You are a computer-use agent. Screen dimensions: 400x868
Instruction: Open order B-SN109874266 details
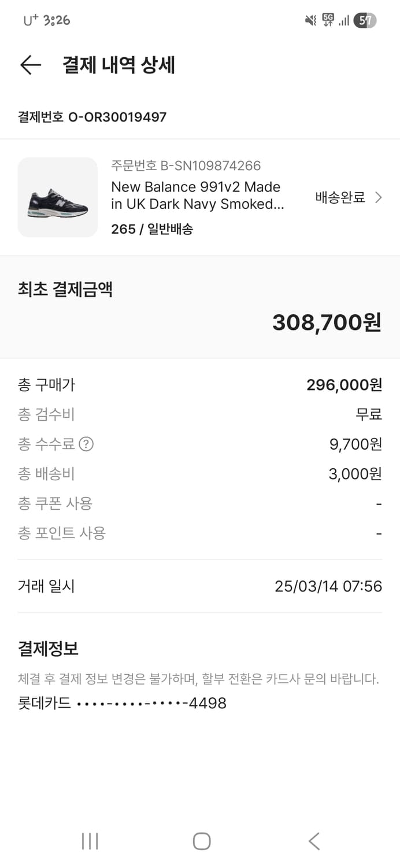click(x=187, y=166)
